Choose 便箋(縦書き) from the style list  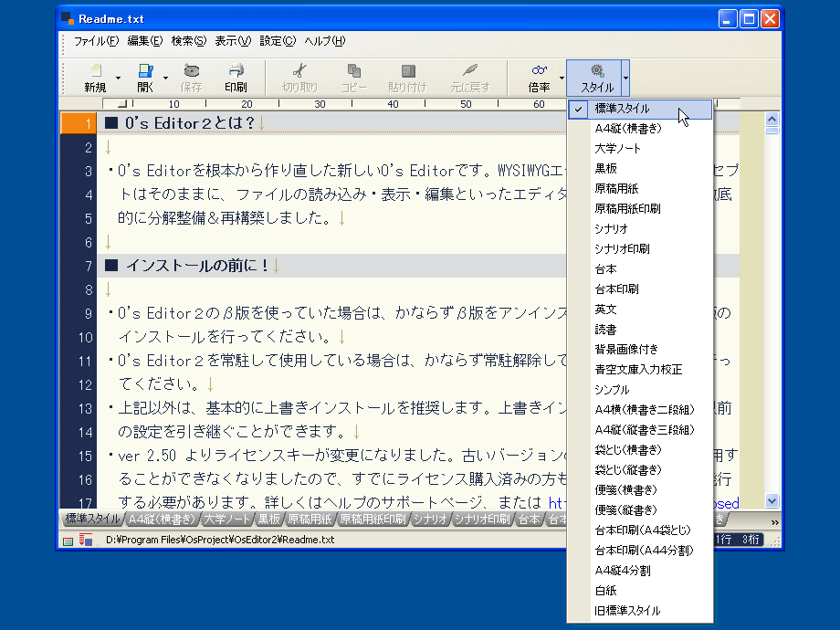[x=640, y=510]
